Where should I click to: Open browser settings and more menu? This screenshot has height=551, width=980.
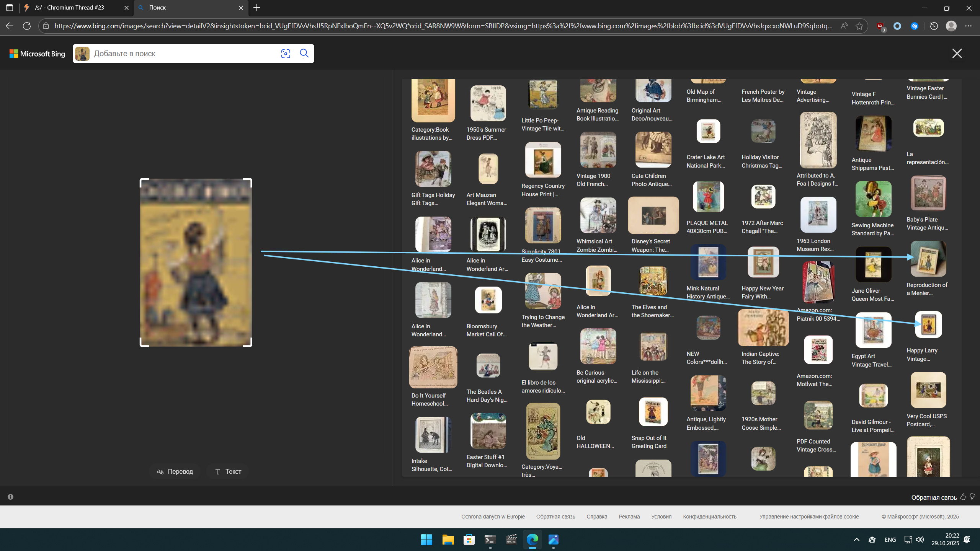(x=969, y=26)
